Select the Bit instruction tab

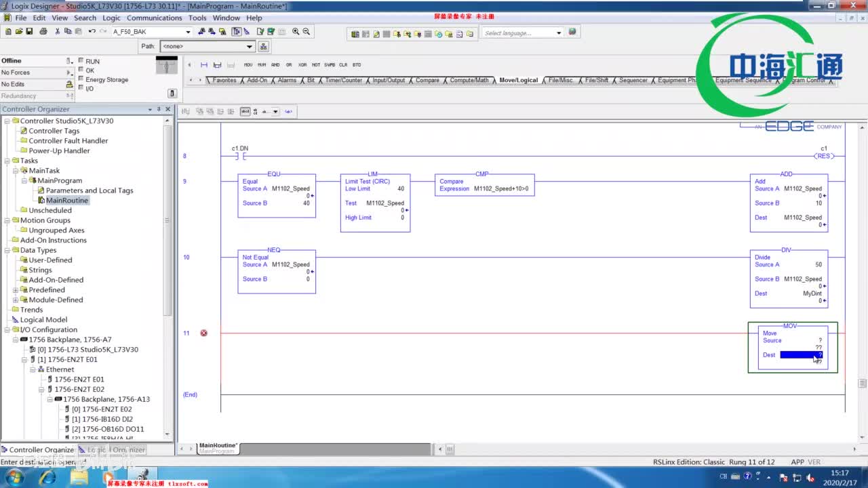coord(311,80)
